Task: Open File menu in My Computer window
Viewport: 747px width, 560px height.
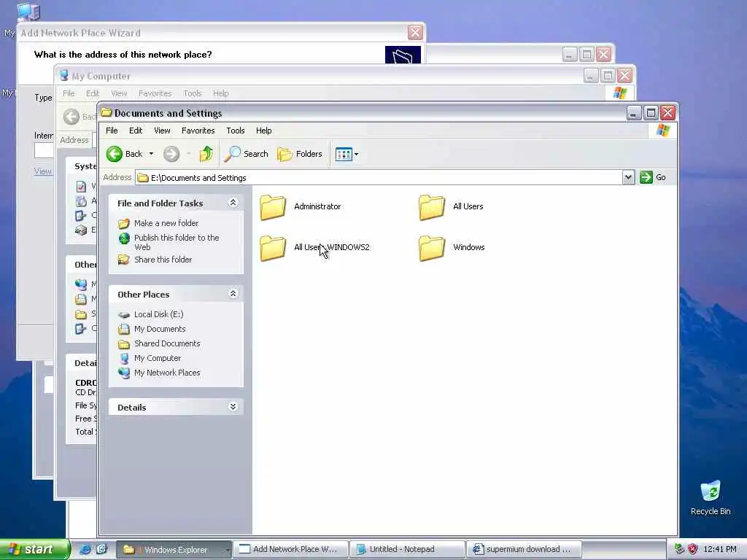Action: pyautogui.click(x=69, y=93)
